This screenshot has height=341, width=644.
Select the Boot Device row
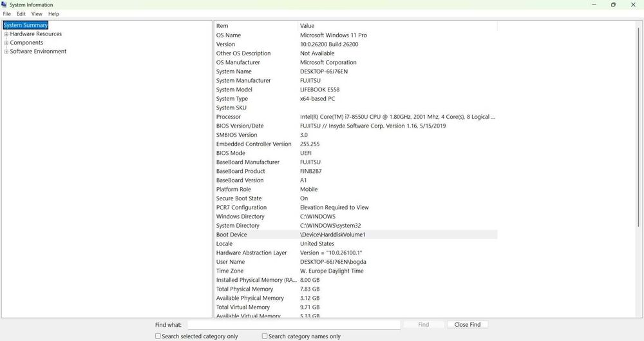pyautogui.click(x=355, y=234)
